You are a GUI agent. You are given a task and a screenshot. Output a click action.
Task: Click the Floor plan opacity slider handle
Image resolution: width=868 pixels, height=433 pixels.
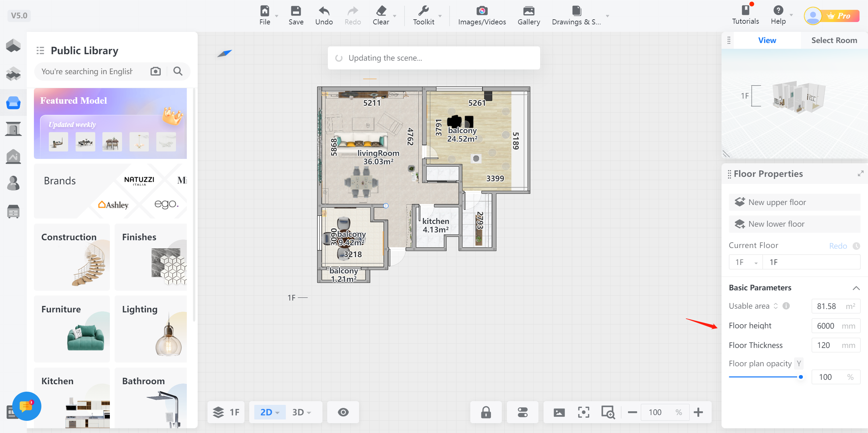801,377
